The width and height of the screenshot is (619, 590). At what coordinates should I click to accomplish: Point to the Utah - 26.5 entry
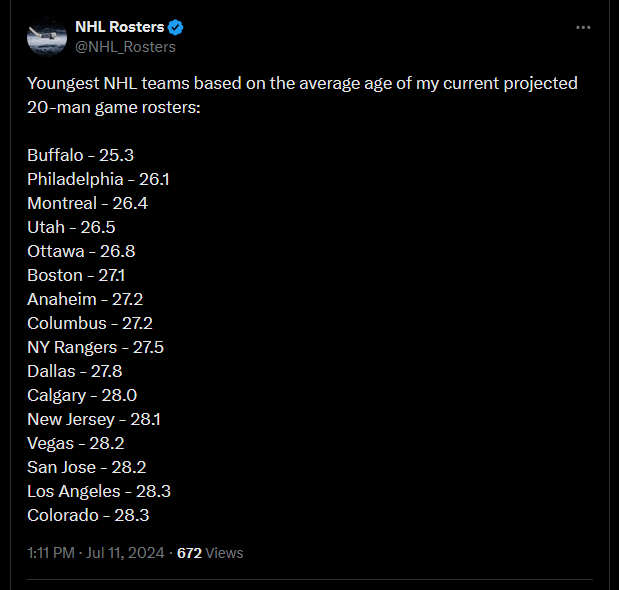click(x=71, y=227)
